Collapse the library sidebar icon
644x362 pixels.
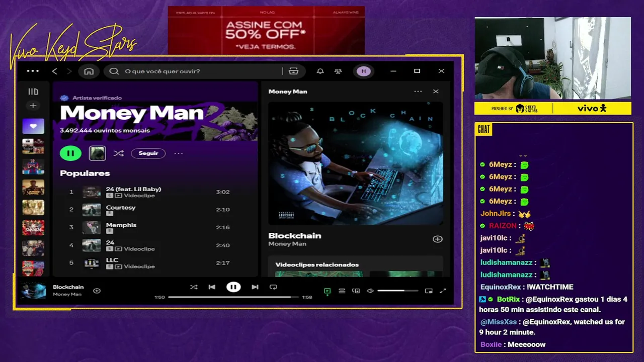click(x=33, y=92)
